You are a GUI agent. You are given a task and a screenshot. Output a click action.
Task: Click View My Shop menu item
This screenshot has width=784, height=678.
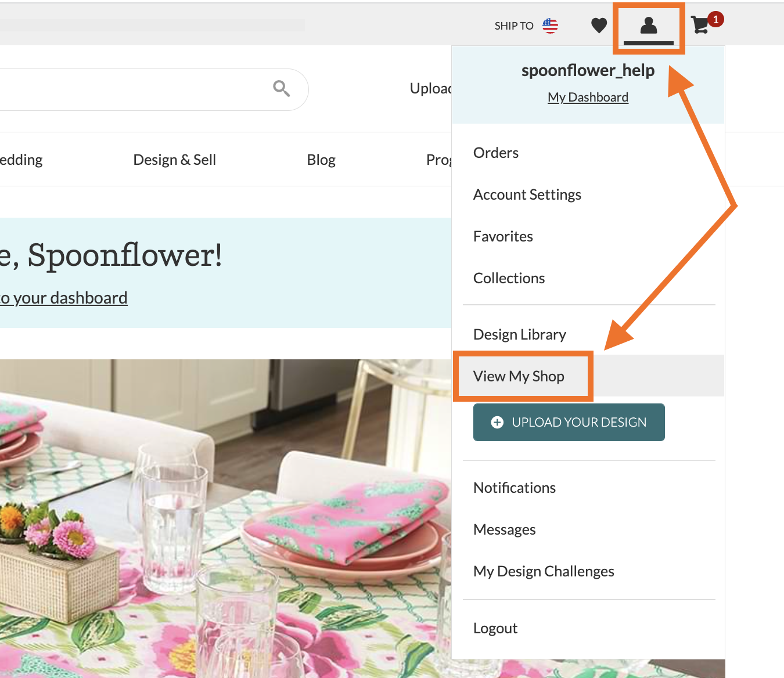point(519,376)
